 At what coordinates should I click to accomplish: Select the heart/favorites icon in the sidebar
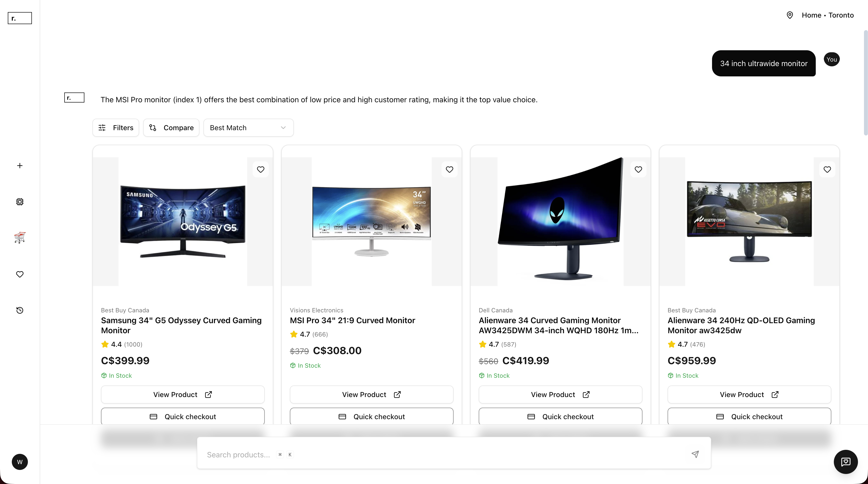(x=20, y=274)
